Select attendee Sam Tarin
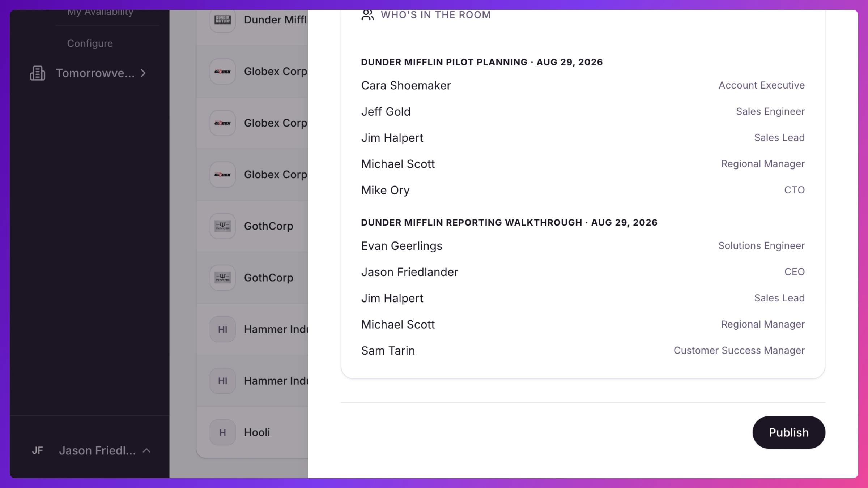 coord(388,351)
